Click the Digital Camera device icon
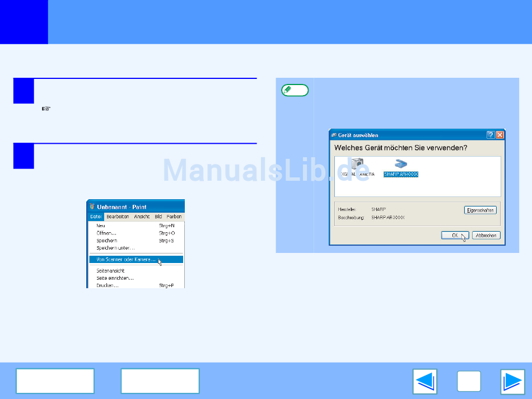Screen dimensions: 532x399 (357, 165)
